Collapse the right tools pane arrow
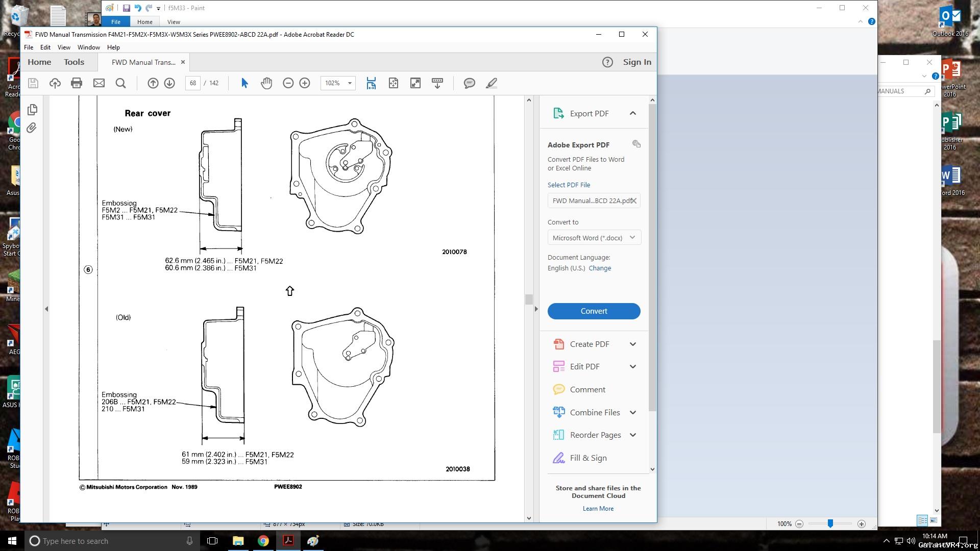The image size is (980, 551). point(536,309)
